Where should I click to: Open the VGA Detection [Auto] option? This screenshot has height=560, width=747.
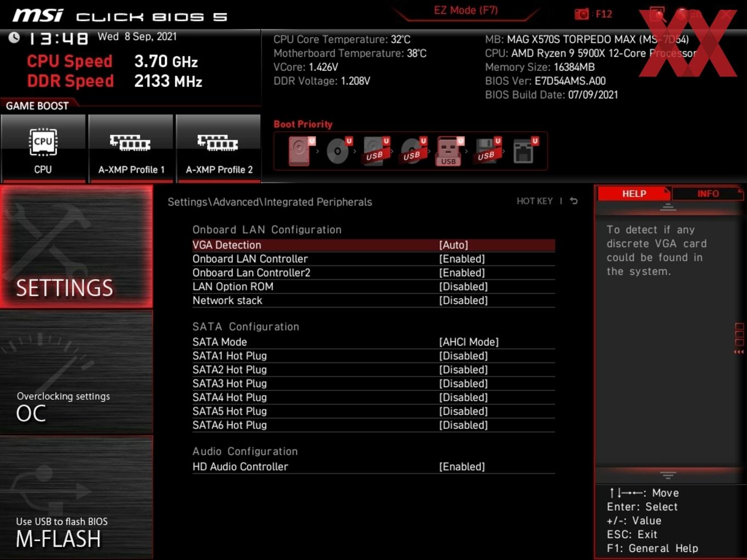(374, 245)
